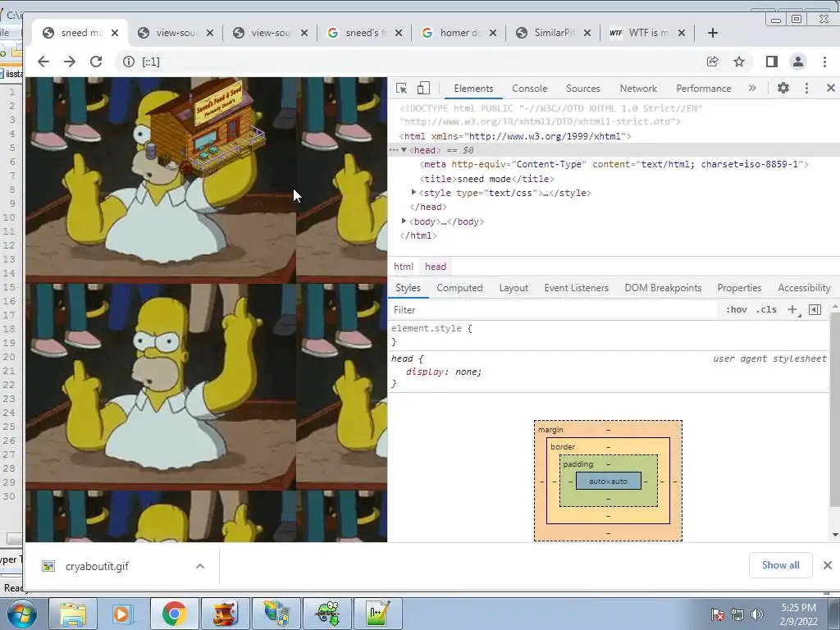
Task: Open the cryaboutit.gif download options chevron
Action: (200, 566)
